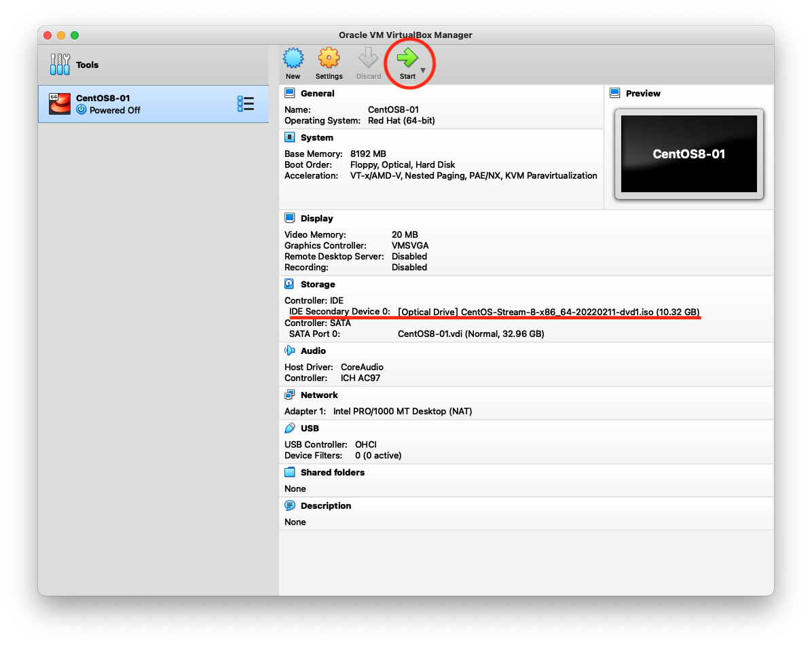This screenshot has width=812, height=646.
Task: Click the Network section icon
Action: point(290,395)
